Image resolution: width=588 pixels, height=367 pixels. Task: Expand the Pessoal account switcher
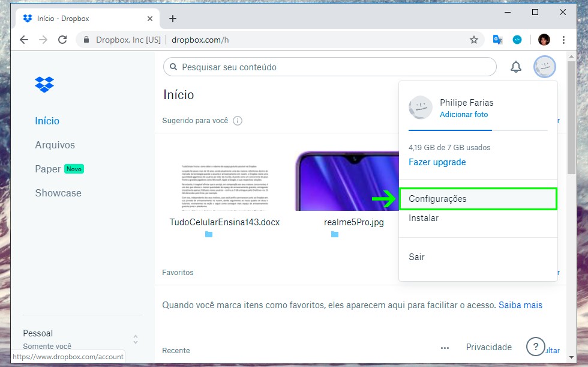tap(136, 339)
